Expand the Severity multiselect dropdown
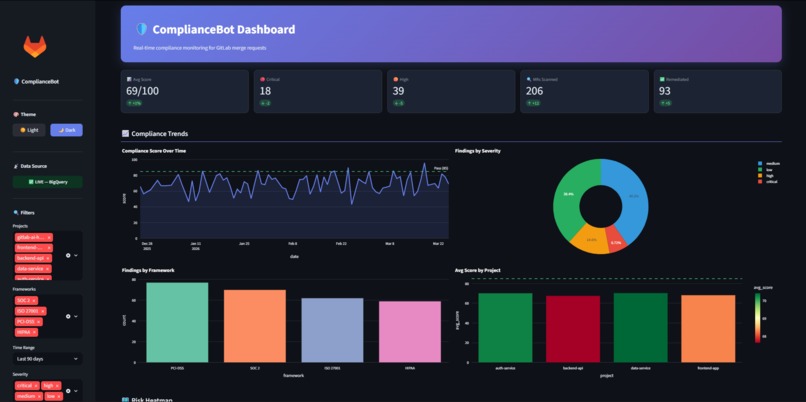The height and width of the screenshot is (402, 806). click(x=76, y=391)
